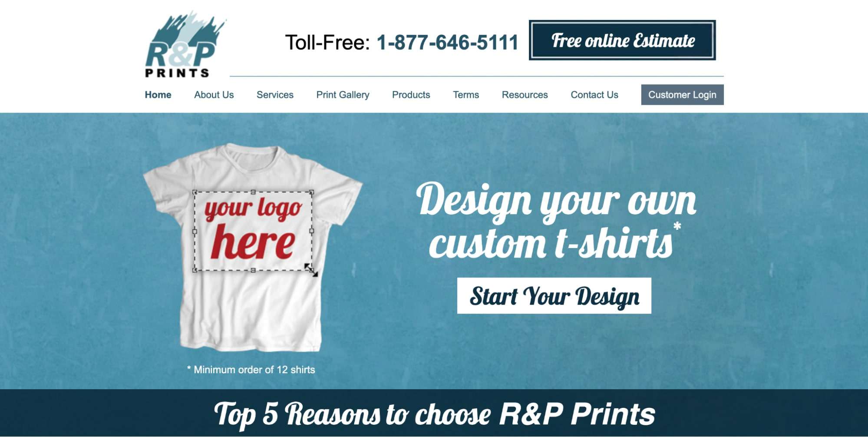
Task: Call the toll-free number 1-877-646-5111 link
Action: pyautogui.click(x=447, y=43)
